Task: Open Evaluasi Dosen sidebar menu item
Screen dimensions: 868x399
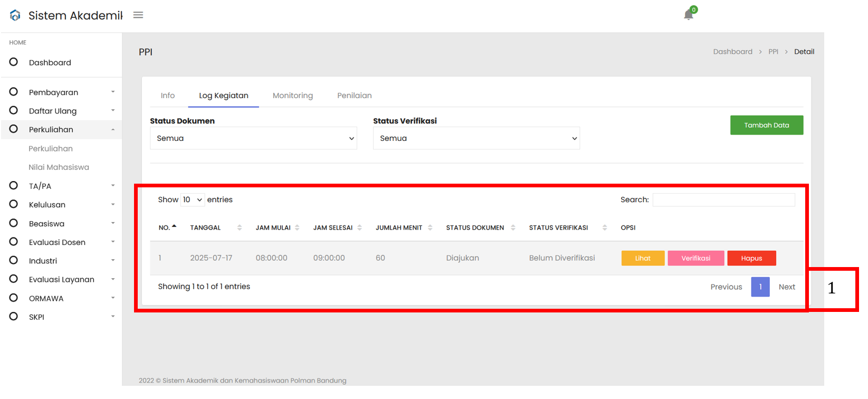Action: [57, 242]
